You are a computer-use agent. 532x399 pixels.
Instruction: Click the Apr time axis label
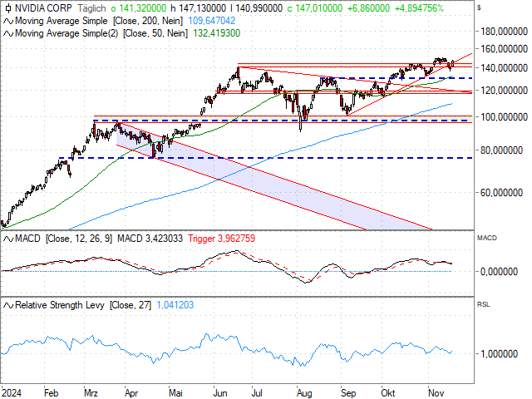coord(131,393)
